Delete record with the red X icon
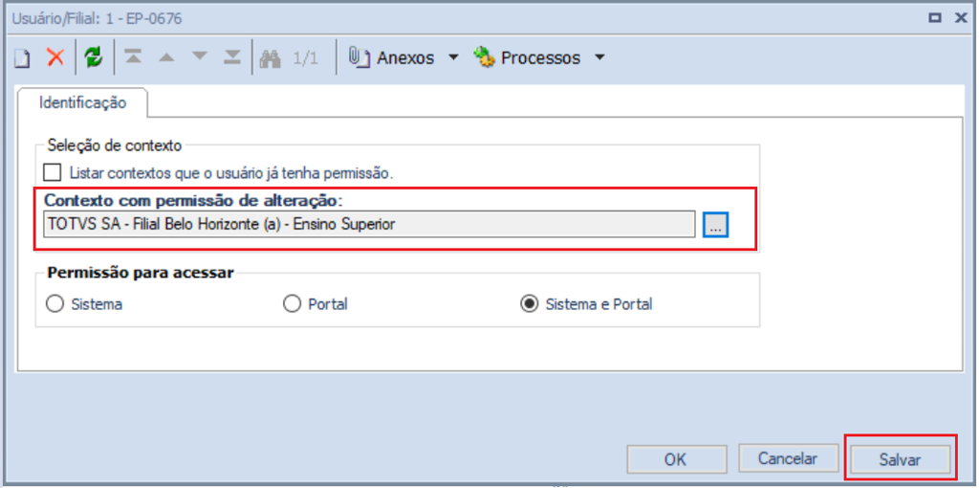 [55, 57]
